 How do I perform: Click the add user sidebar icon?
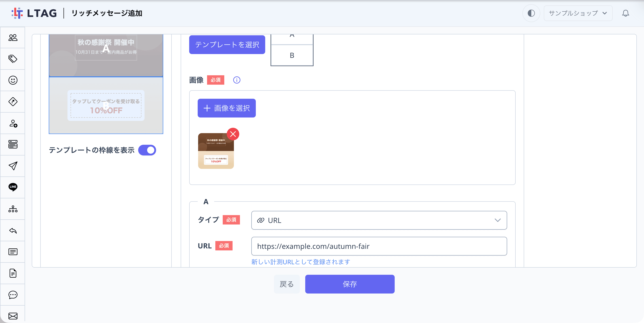pyautogui.click(x=13, y=123)
